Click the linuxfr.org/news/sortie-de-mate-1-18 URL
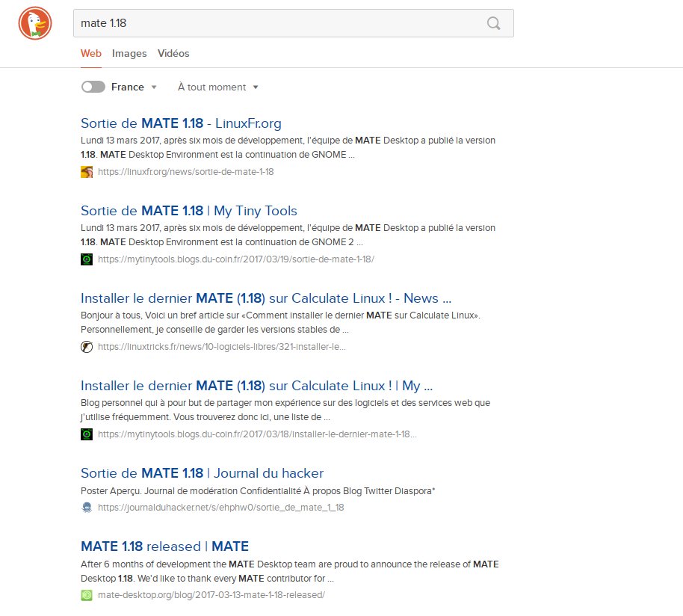683x616 pixels. (185, 172)
